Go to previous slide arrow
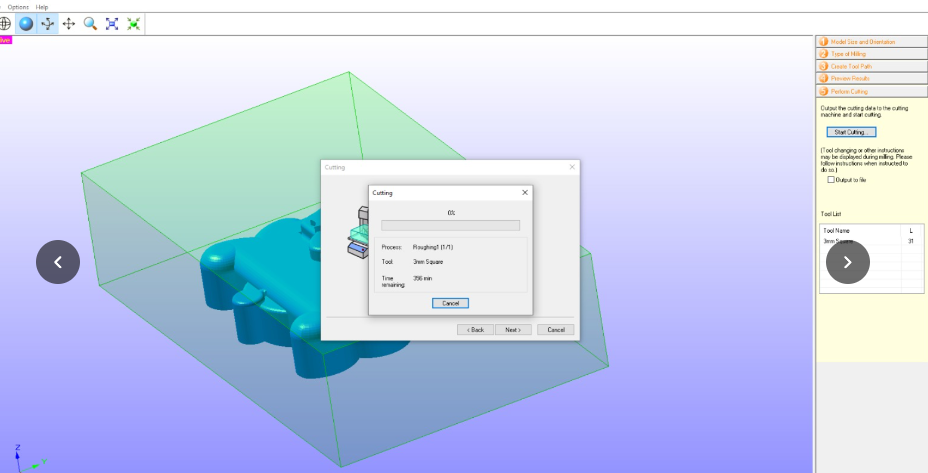Screen dimensions: 928x473 click(58, 262)
